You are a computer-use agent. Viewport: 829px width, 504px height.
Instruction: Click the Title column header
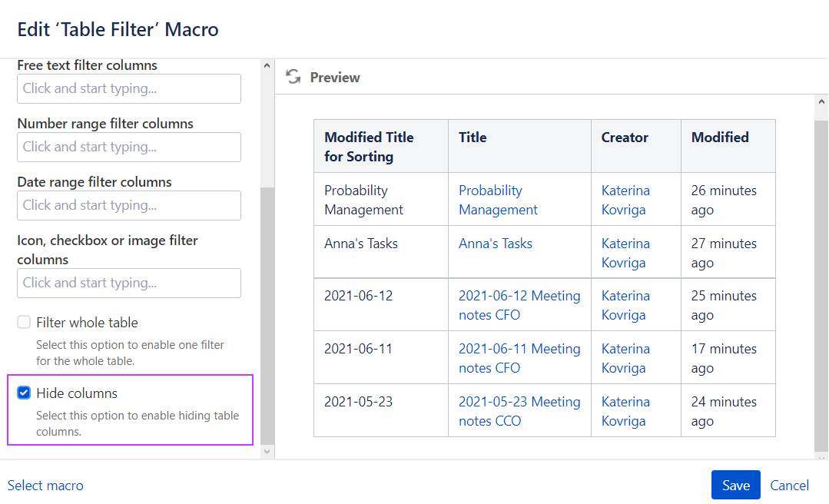(x=473, y=138)
